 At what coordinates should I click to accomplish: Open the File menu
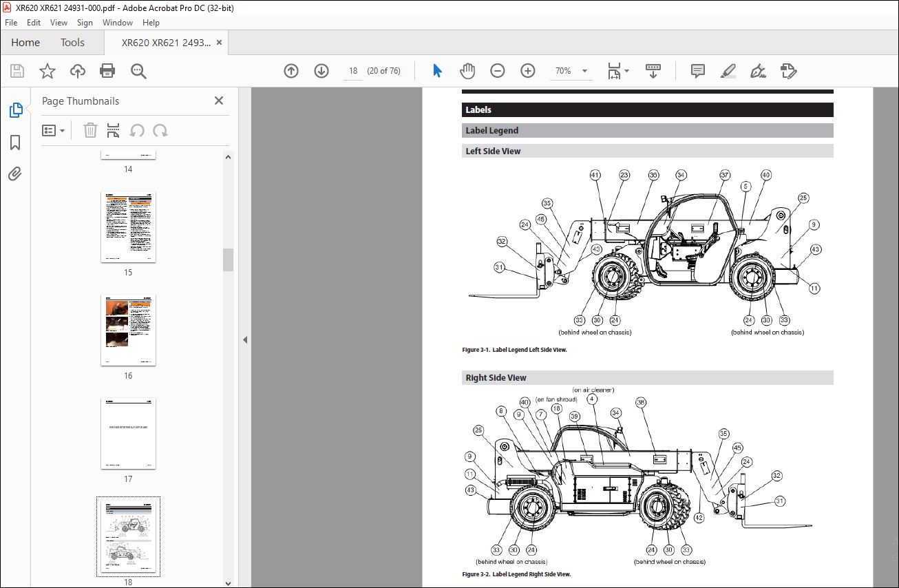11,23
